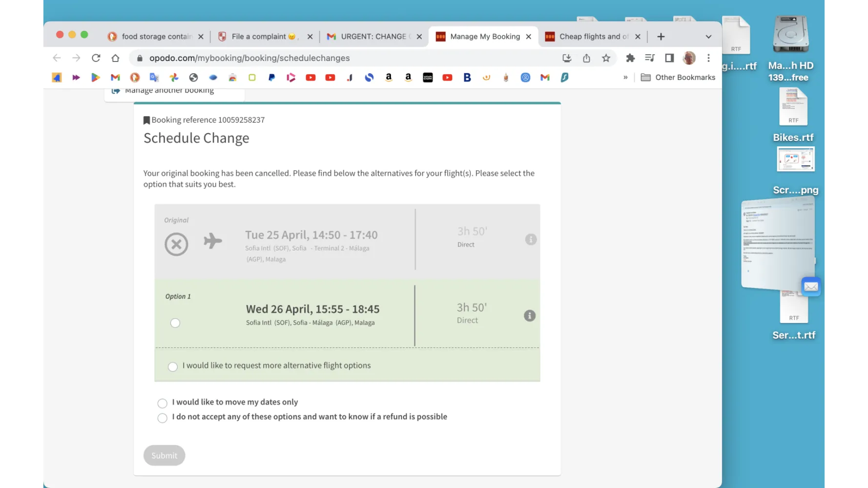Choose 'I would like to move my dates only'
Image resolution: width=868 pixels, height=488 pixels.
(x=163, y=403)
